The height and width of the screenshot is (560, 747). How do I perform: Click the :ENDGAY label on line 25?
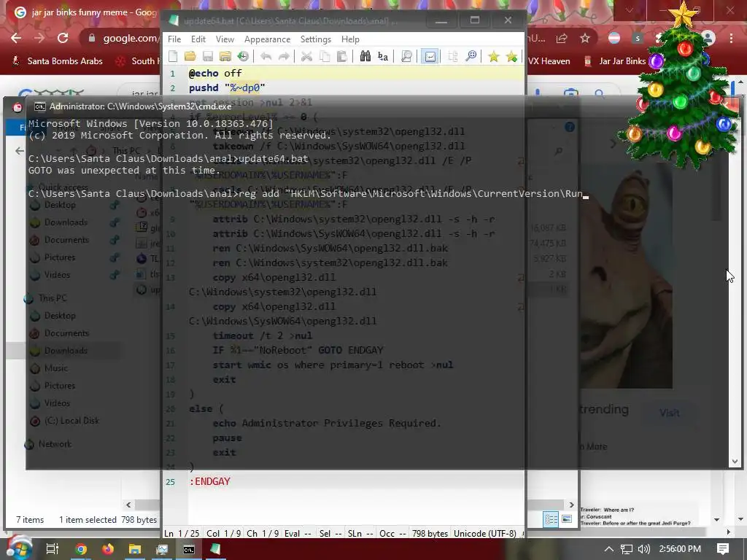209,481
